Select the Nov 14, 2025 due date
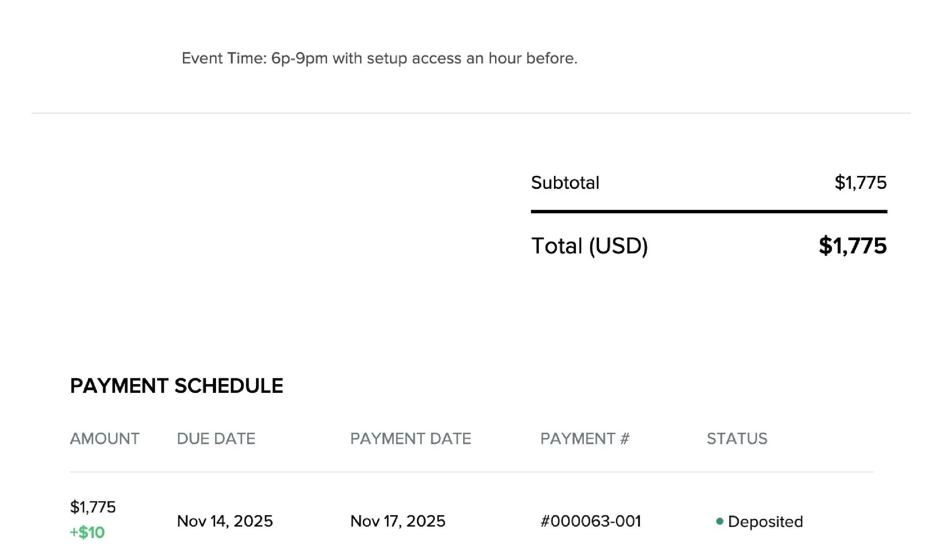943x560 pixels. (225, 521)
